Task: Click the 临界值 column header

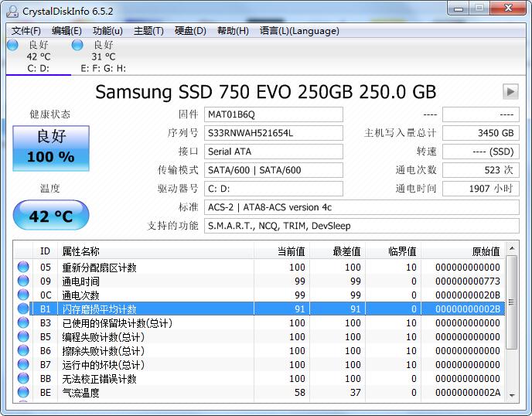Action: 394,251
